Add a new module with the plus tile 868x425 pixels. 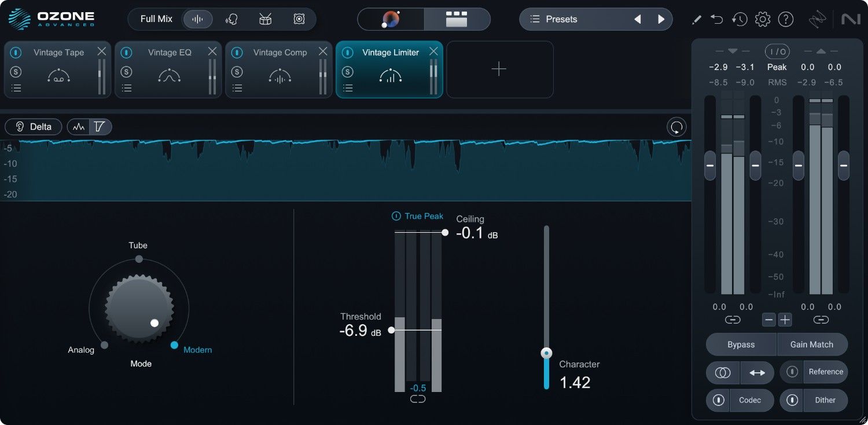coord(499,69)
